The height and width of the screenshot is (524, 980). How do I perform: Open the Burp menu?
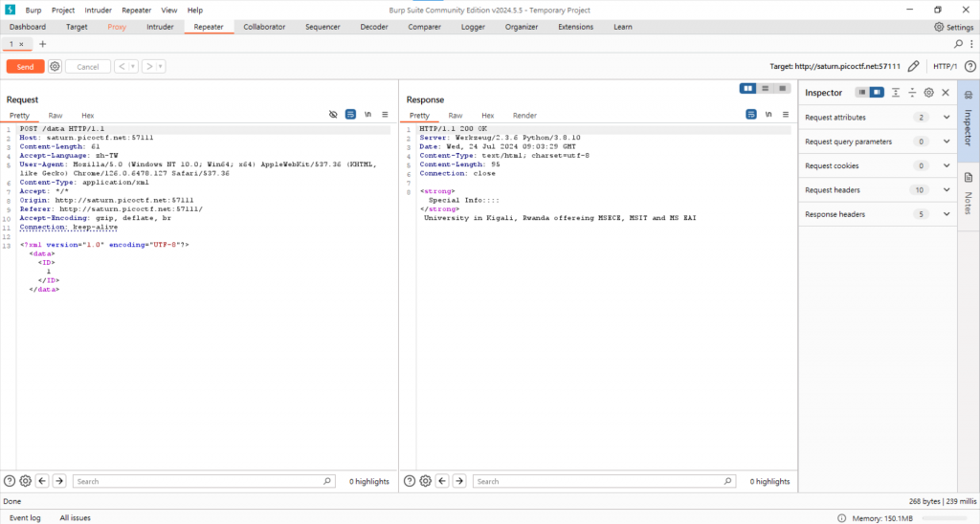pos(33,10)
